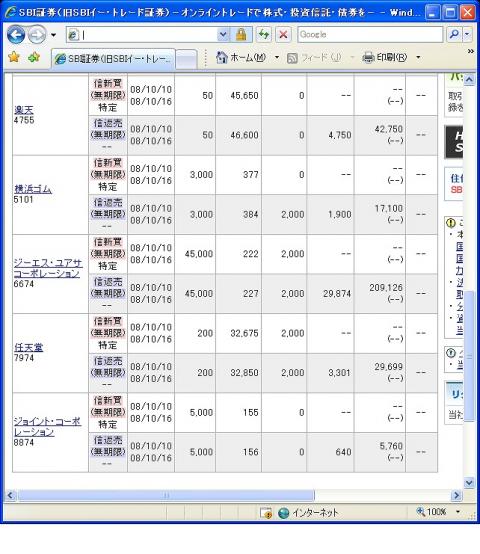The width and height of the screenshot is (480, 554).
Task: Open a new blank tab
Action: tap(186, 59)
